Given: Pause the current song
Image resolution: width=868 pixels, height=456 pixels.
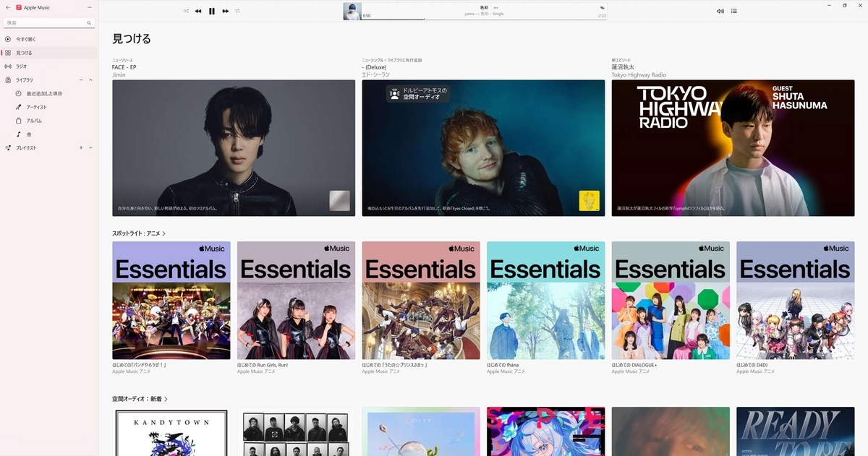Looking at the screenshot, I should pyautogui.click(x=212, y=11).
